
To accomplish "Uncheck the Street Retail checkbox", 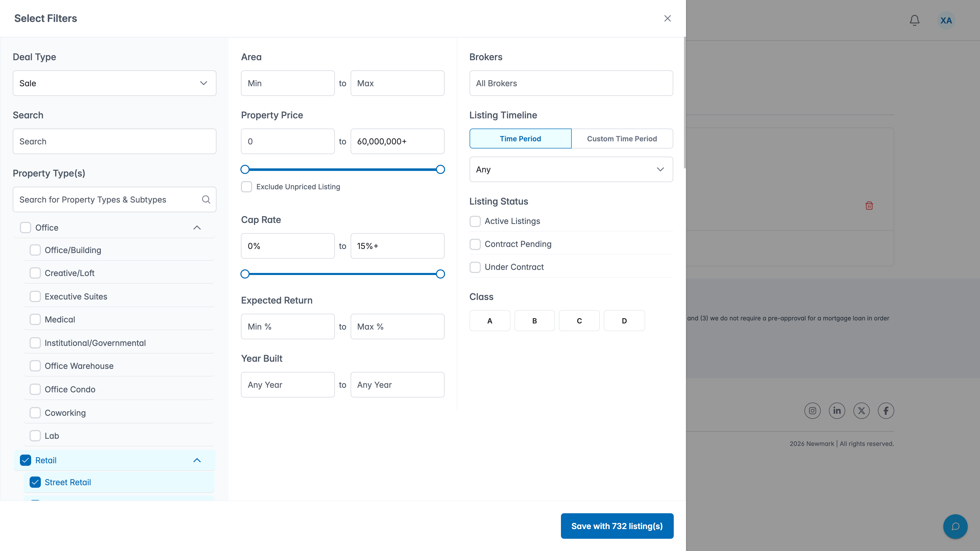I will [x=35, y=482].
